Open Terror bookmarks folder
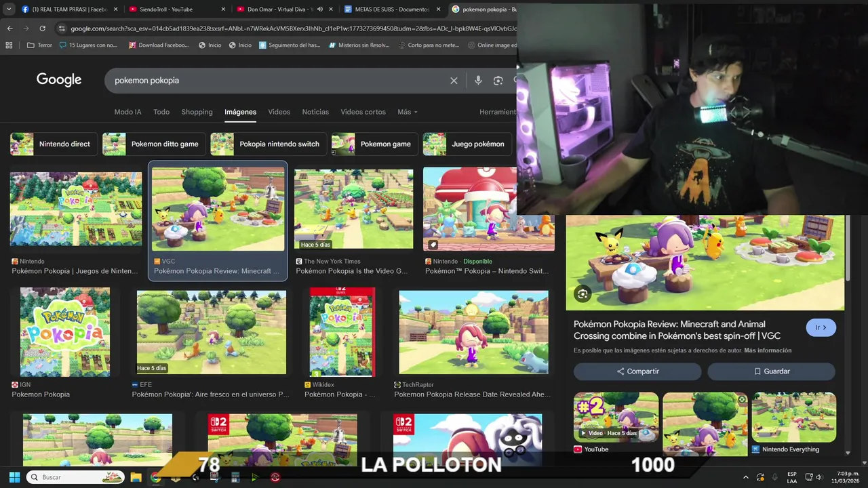This screenshot has height=488, width=868. coord(39,45)
